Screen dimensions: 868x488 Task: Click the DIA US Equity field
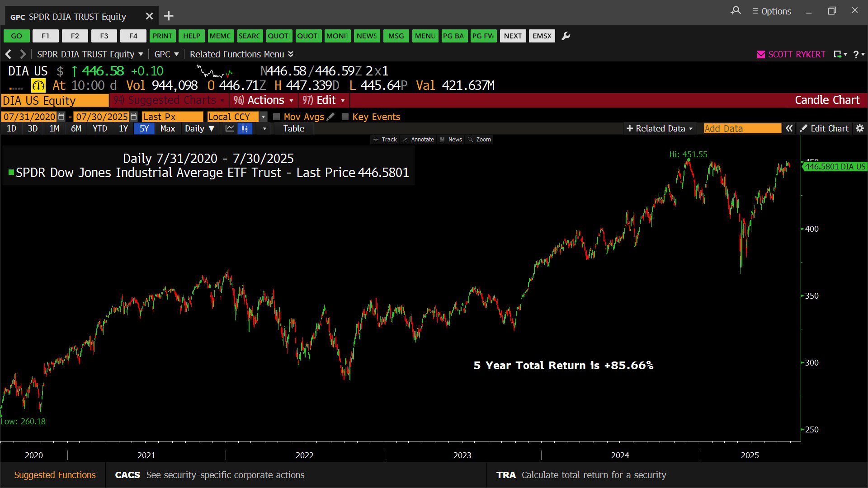pyautogui.click(x=55, y=100)
